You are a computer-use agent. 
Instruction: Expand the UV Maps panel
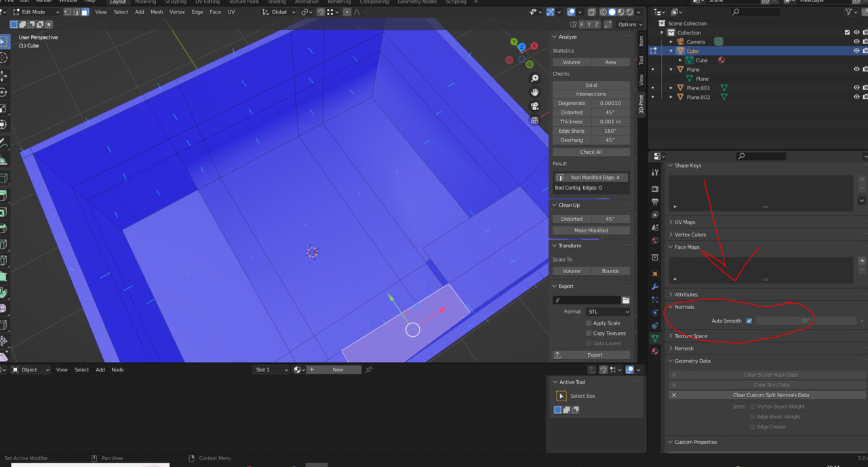(x=685, y=222)
